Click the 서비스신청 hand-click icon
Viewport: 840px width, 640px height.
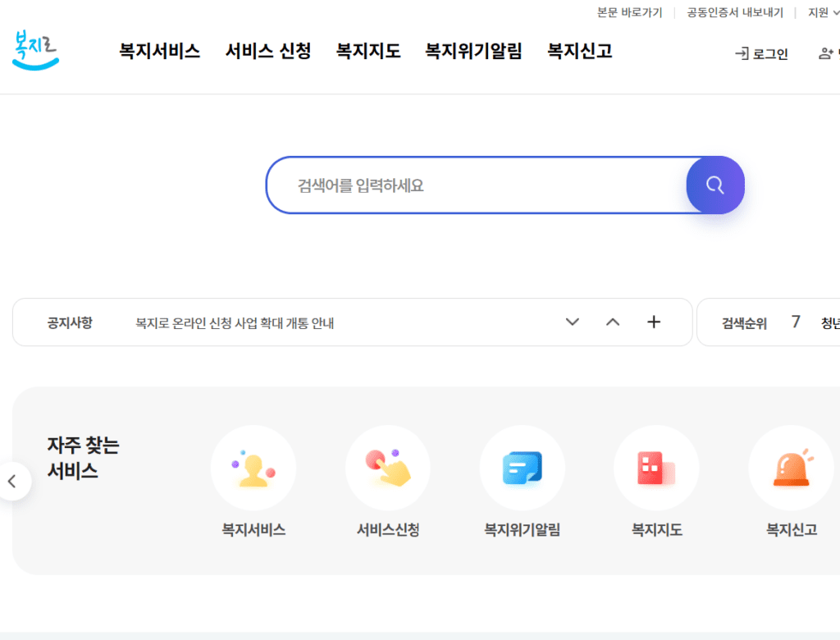click(388, 467)
